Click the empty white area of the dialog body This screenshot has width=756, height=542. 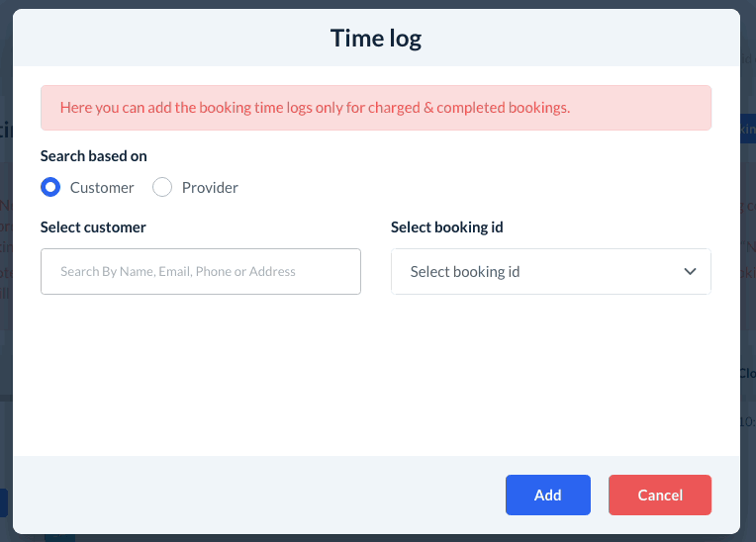tap(376, 376)
